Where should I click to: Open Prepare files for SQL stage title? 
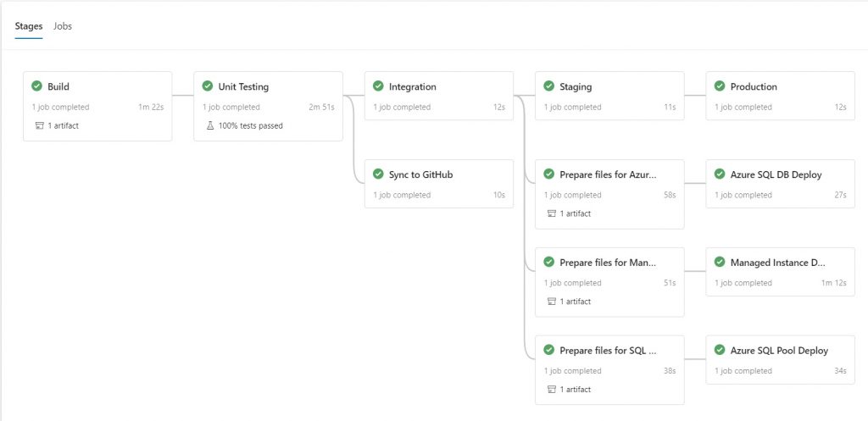pos(608,351)
